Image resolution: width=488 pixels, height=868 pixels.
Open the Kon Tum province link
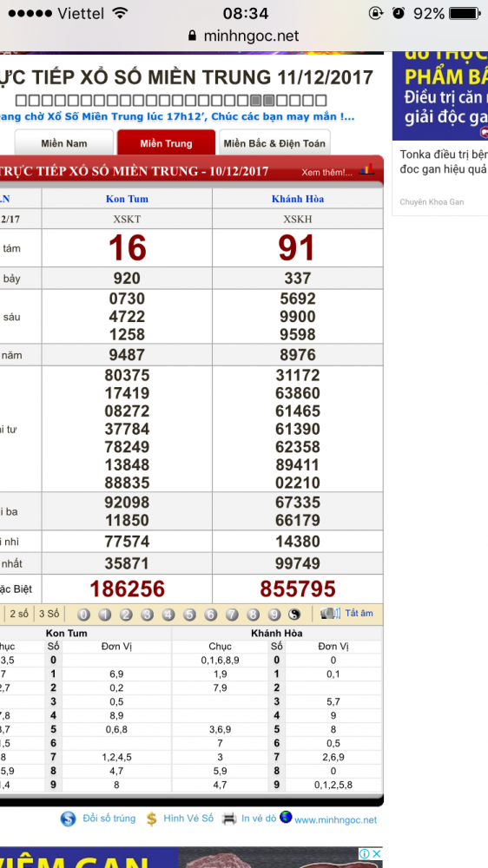tap(127, 199)
